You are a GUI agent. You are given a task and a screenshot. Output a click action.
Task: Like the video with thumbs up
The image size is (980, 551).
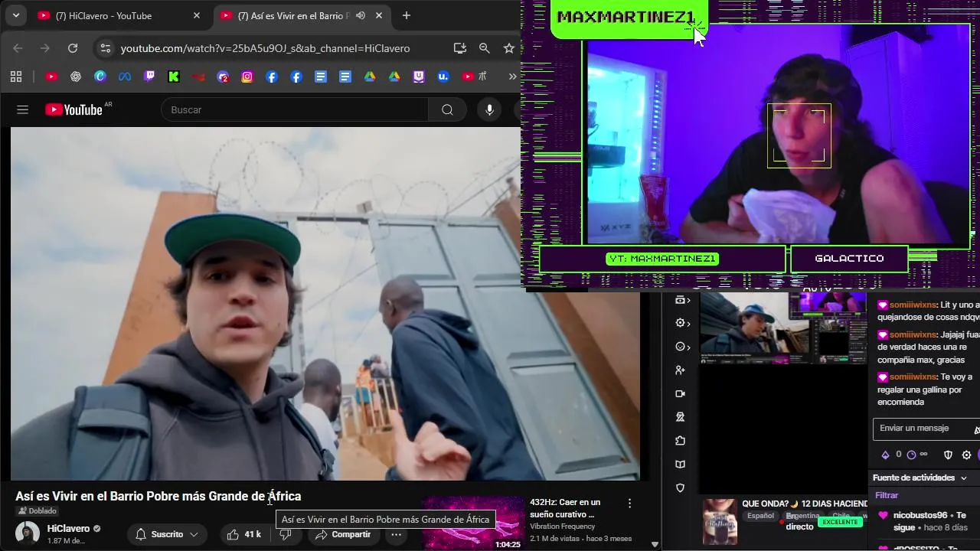pyautogui.click(x=243, y=534)
